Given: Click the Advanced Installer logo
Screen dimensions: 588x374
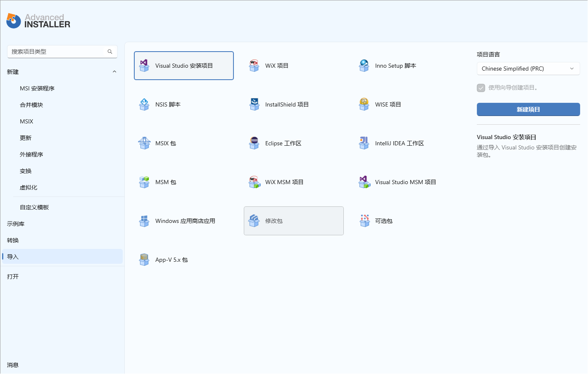Looking at the screenshot, I should (x=38, y=21).
